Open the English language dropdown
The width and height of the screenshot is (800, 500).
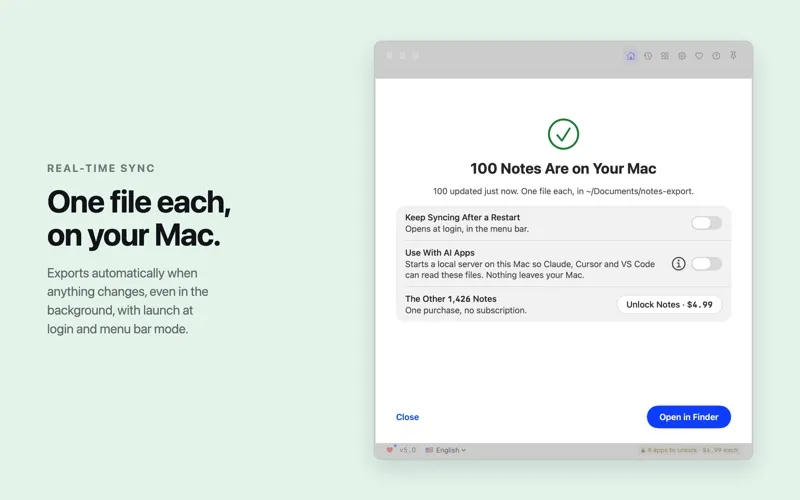point(451,450)
